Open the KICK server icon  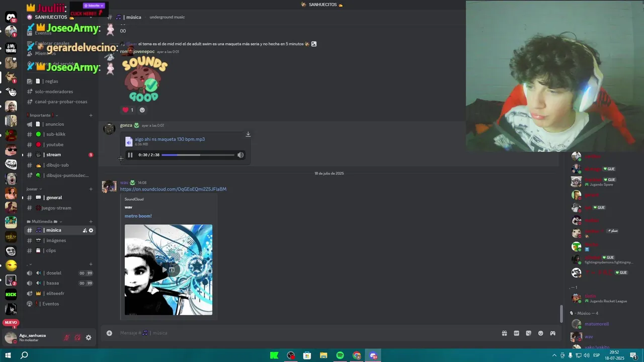point(11,294)
